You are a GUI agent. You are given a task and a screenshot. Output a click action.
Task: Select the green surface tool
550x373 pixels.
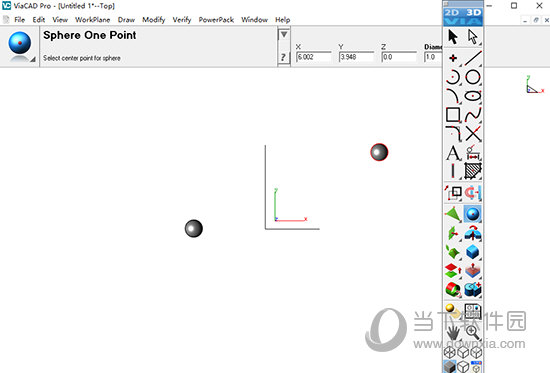click(453, 214)
